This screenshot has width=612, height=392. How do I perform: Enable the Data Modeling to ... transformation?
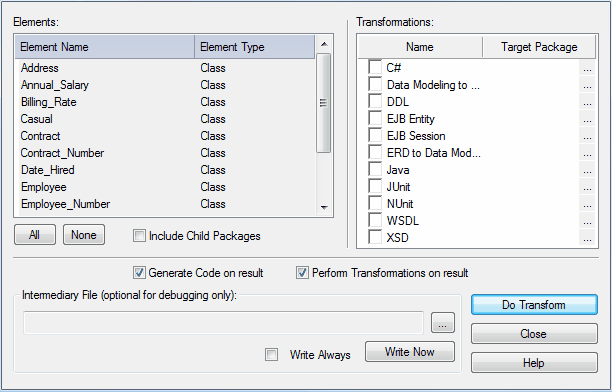(x=375, y=84)
